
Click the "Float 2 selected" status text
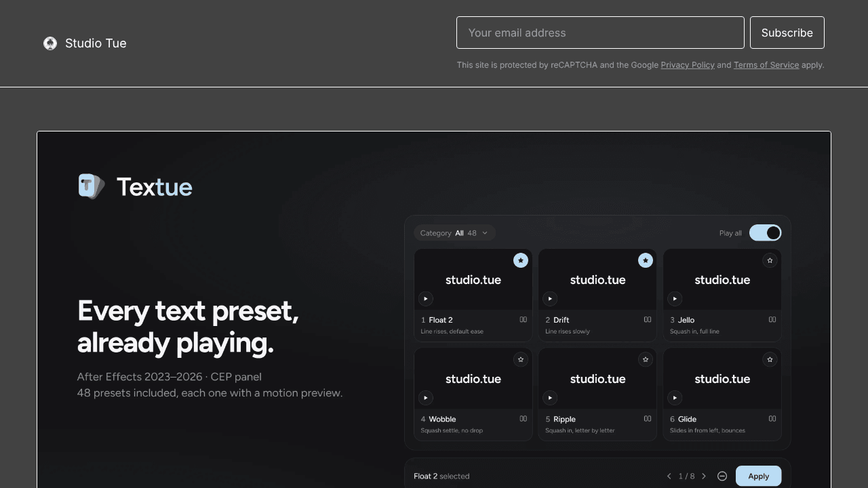(x=441, y=476)
